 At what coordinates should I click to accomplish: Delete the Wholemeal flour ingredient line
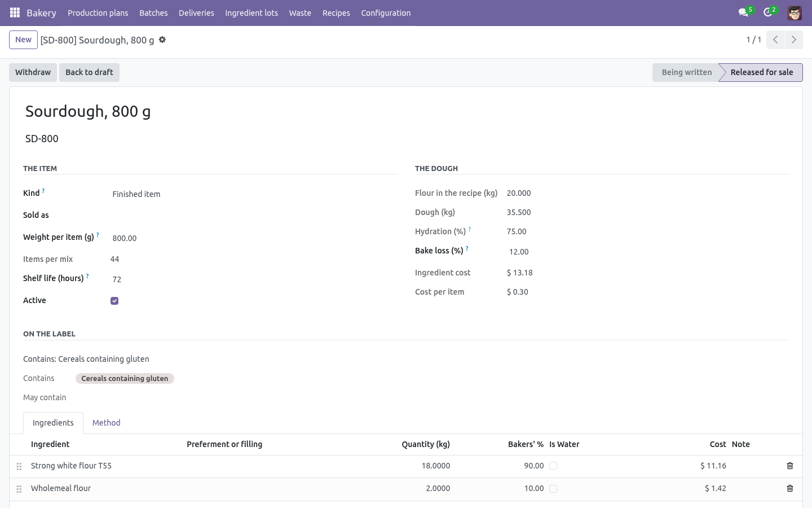coord(790,488)
